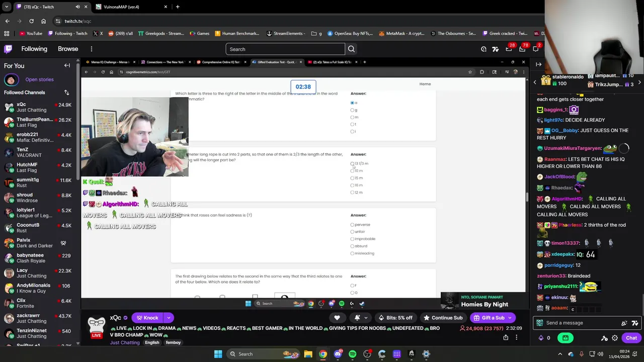Choose the 'misleading' answer option
This screenshot has width=644, height=362.
[x=352, y=253]
